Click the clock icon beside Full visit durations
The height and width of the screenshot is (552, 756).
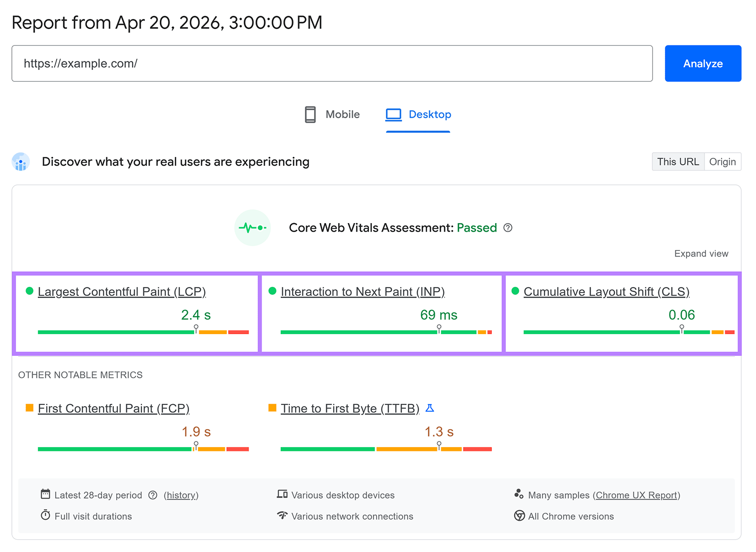[x=45, y=516]
